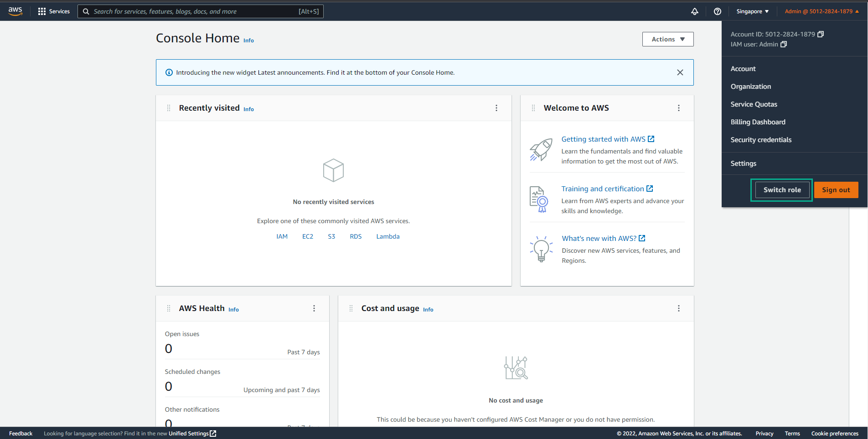Open the help question mark menu
The width and height of the screenshot is (868, 439).
[718, 11]
